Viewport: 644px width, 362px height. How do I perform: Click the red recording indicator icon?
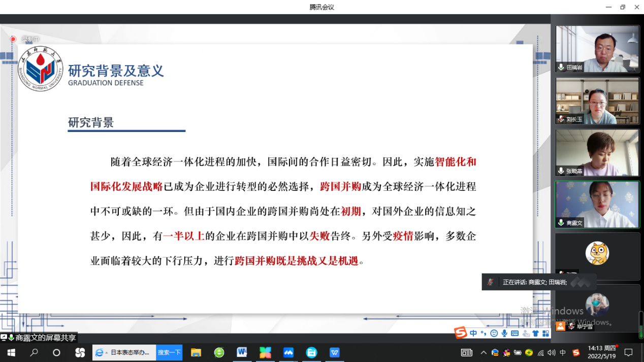point(13,39)
